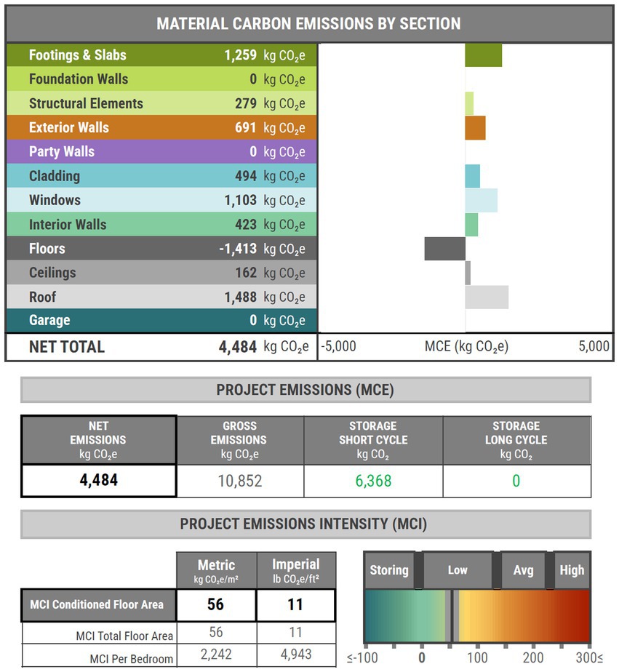Click the gray marker on the intensity gradient
619x672 pixels.
click(449, 617)
